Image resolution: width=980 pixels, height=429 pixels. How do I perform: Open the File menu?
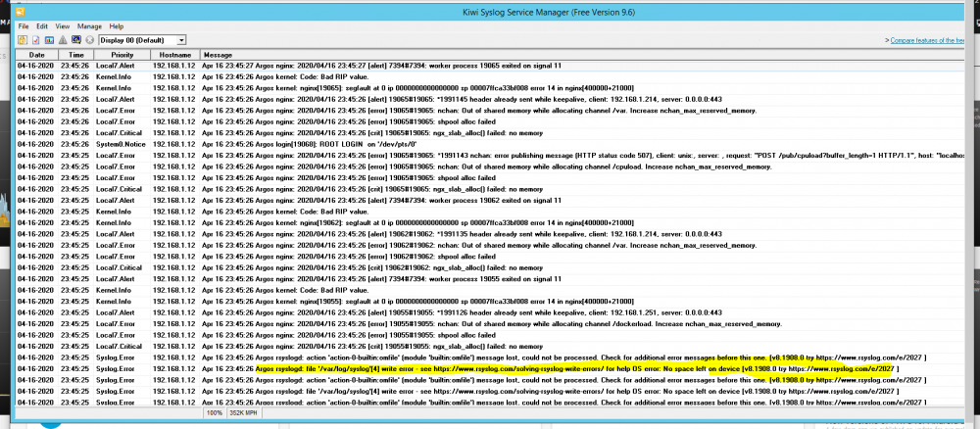pos(24,26)
